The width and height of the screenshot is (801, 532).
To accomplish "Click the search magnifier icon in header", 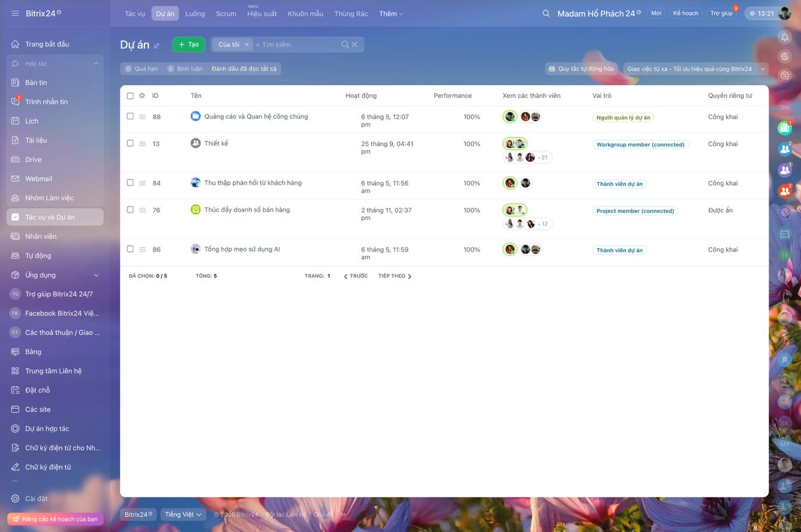I will click(x=546, y=13).
